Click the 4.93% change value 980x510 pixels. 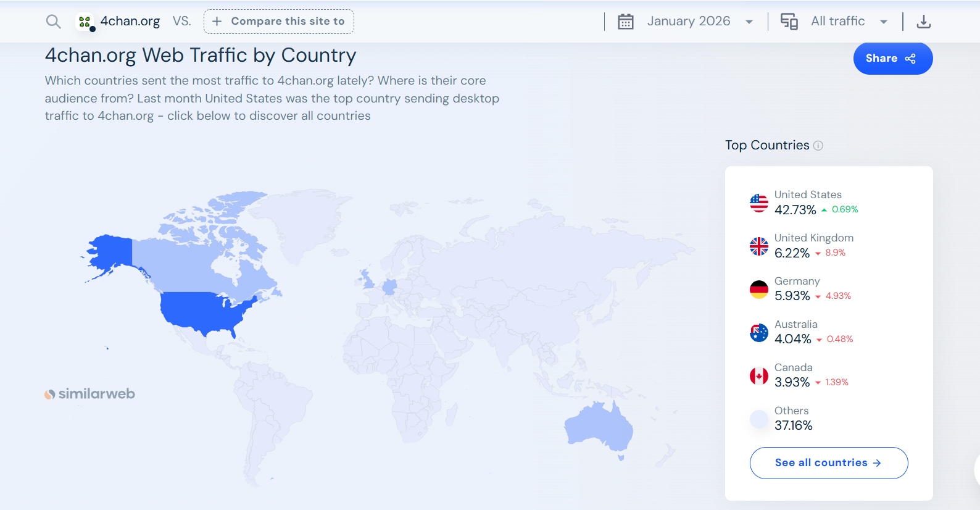click(x=838, y=296)
